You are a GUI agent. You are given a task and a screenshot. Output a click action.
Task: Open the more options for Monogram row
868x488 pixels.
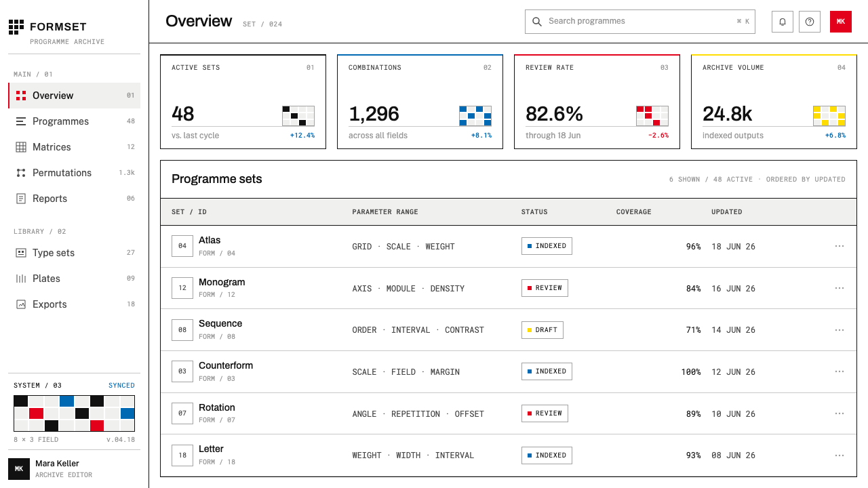click(x=840, y=288)
